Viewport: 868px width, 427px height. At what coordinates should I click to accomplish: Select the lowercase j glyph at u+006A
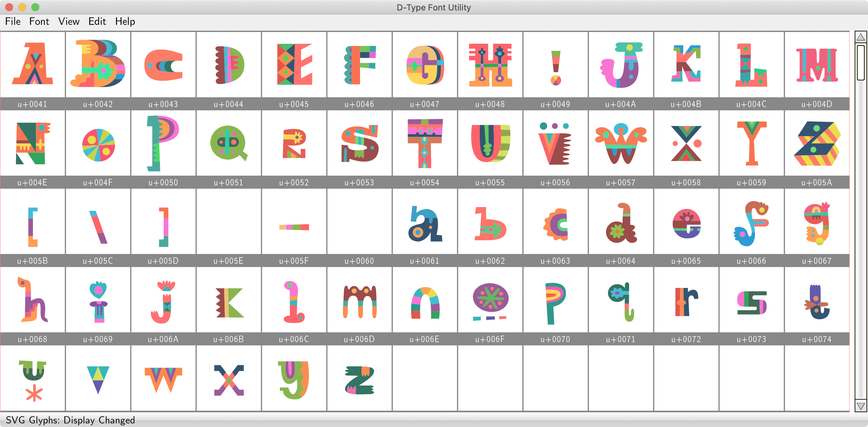pos(163,302)
